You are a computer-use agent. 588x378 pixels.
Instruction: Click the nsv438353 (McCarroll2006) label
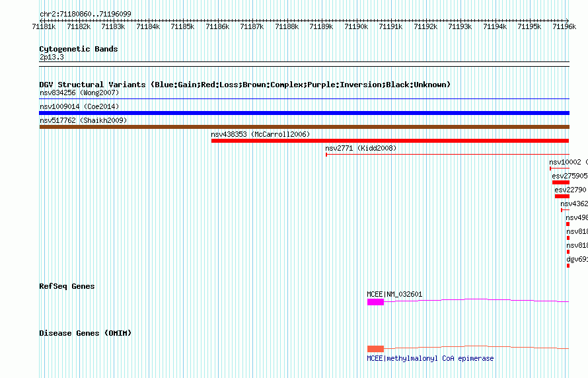pyautogui.click(x=260, y=134)
